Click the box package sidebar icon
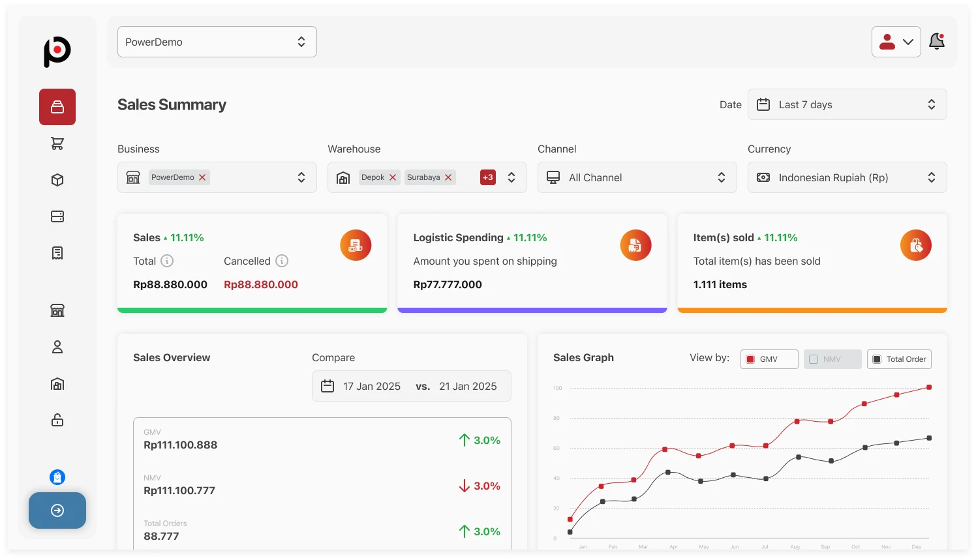Screen dimensions: 976x560 click(57, 180)
